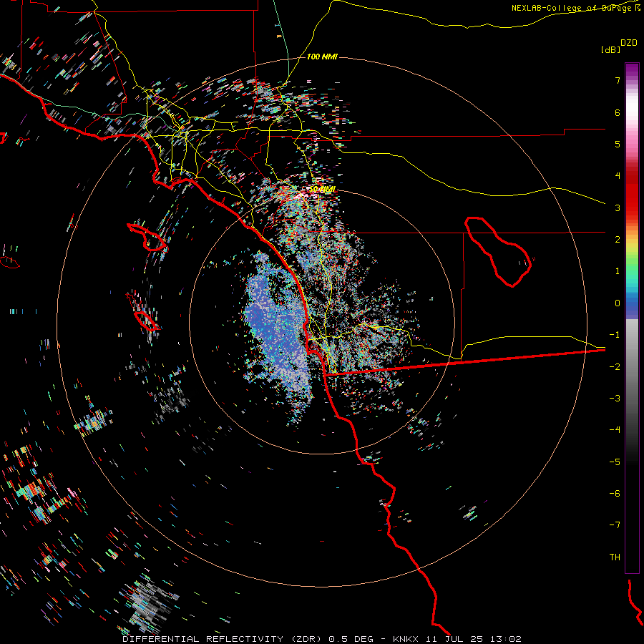Viewport: 644px width, 644px height.
Task: Click the -7 value on the color scale
Action: coord(615,525)
